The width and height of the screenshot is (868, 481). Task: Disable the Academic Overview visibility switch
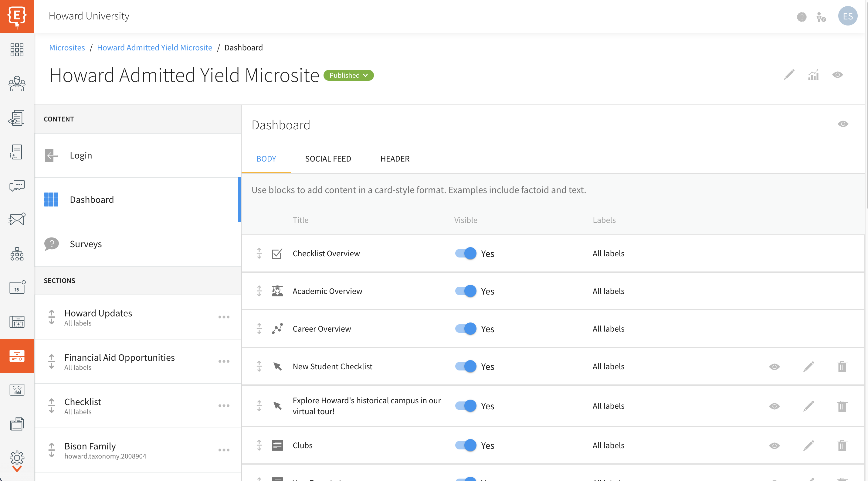466,291
